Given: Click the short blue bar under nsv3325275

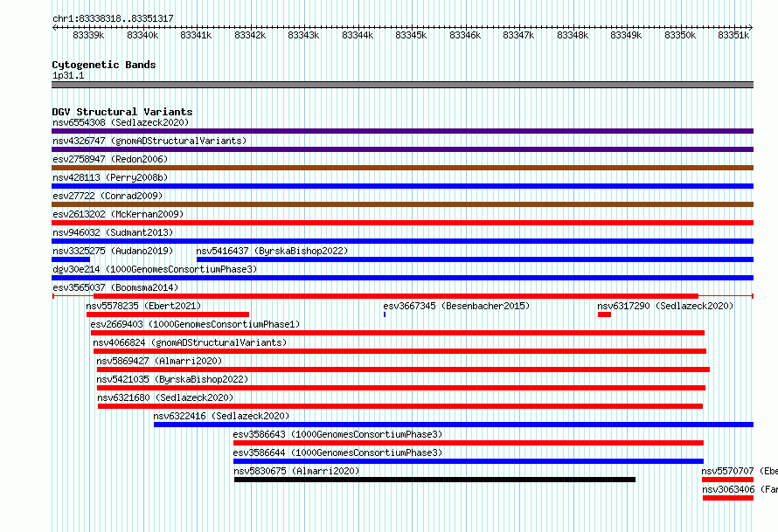Looking at the screenshot, I should (x=71, y=259).
